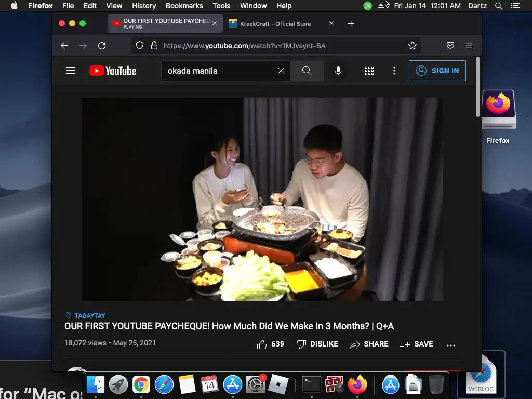Search with your voice microphone button
This screenshot has width=532, height=399.
click(338, 71)
